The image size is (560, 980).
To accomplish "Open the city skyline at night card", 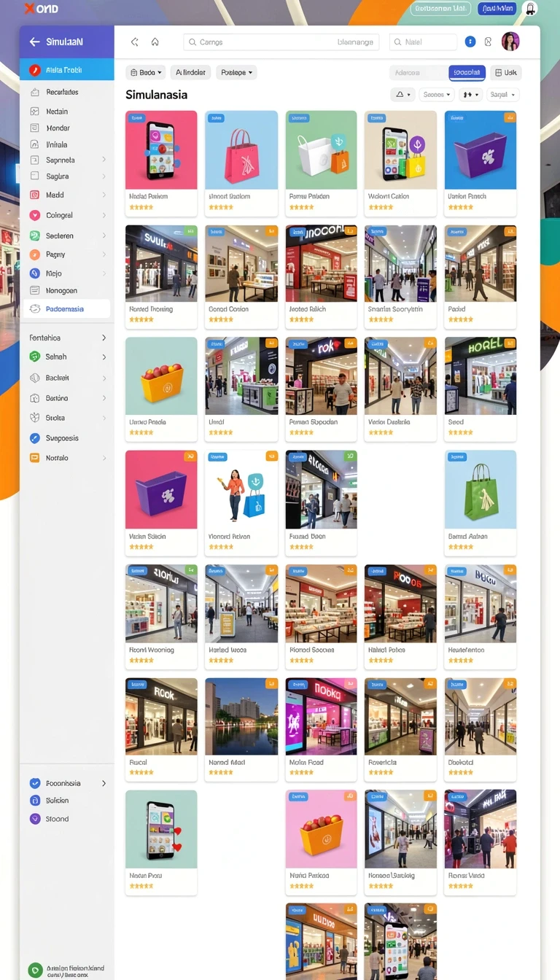I will [x=241, y=730].
